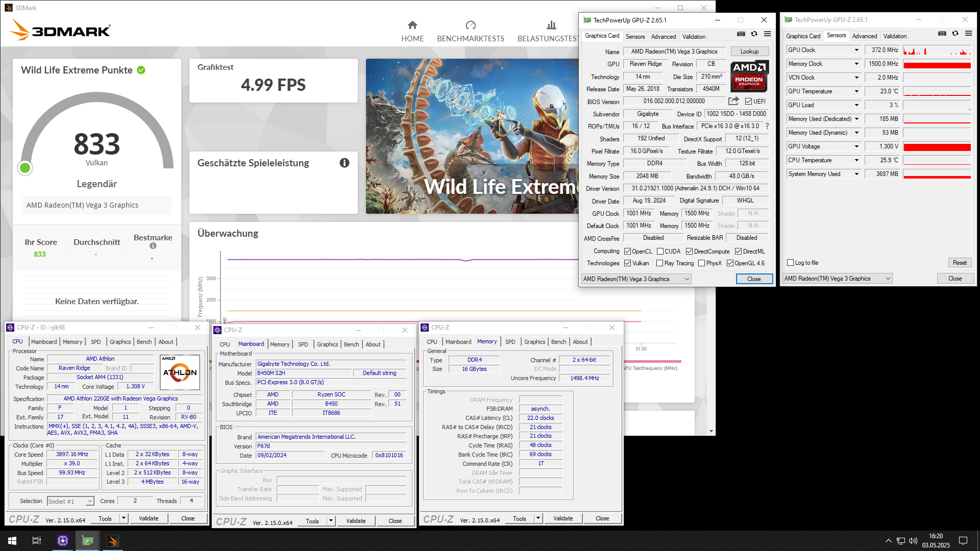Open the 3DMark HOME tab
The width and height of the screenshot is (980, 551).
tap(412, 32)
